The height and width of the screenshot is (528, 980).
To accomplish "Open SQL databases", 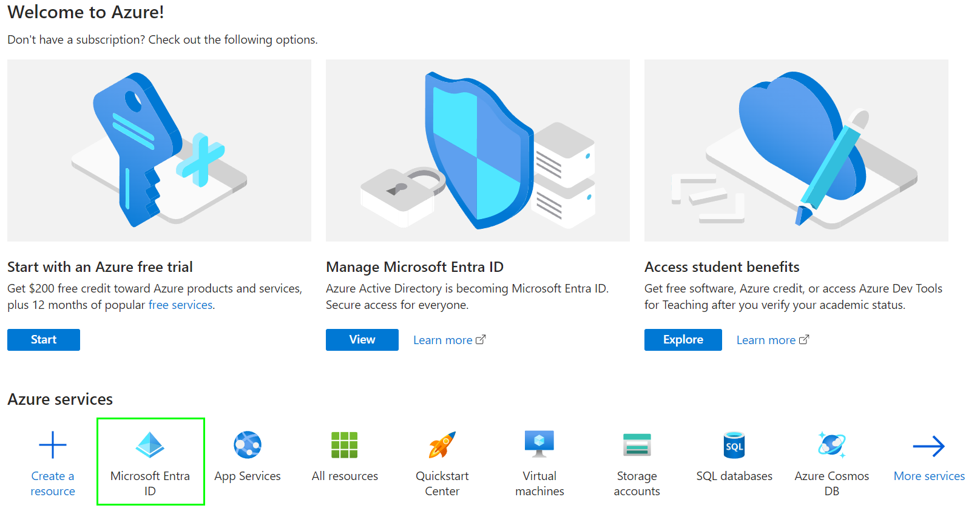I will pyautogui.click(x=734, y=445).
